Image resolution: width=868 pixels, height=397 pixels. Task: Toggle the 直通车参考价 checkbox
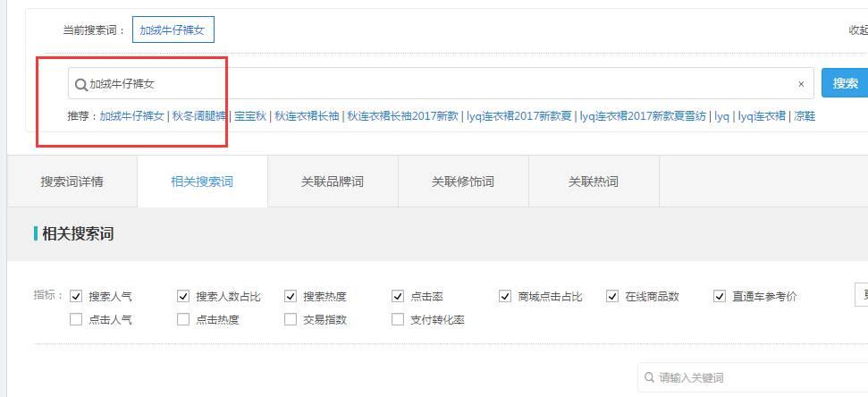click(720, 296)
